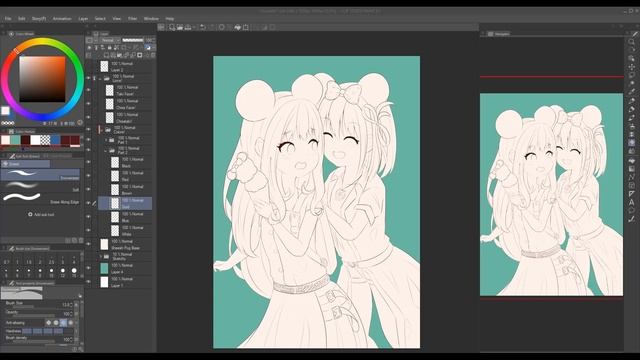Select the Soft eraser sub tool
640x360 pixels.
point(41,187)
